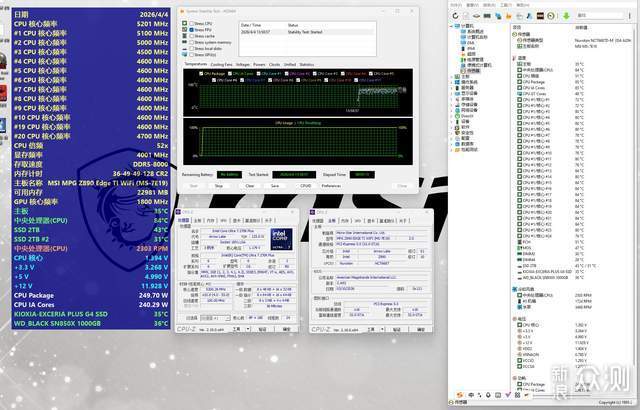Select 超频 in the AIDA64 tree
This screenshot has height=410, width=640.
point(471,54)
